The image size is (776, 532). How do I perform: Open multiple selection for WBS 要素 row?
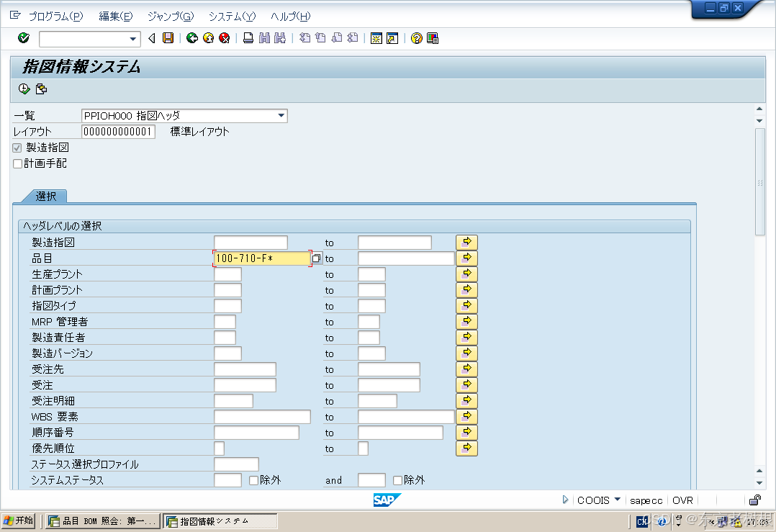tap(466, 417)
